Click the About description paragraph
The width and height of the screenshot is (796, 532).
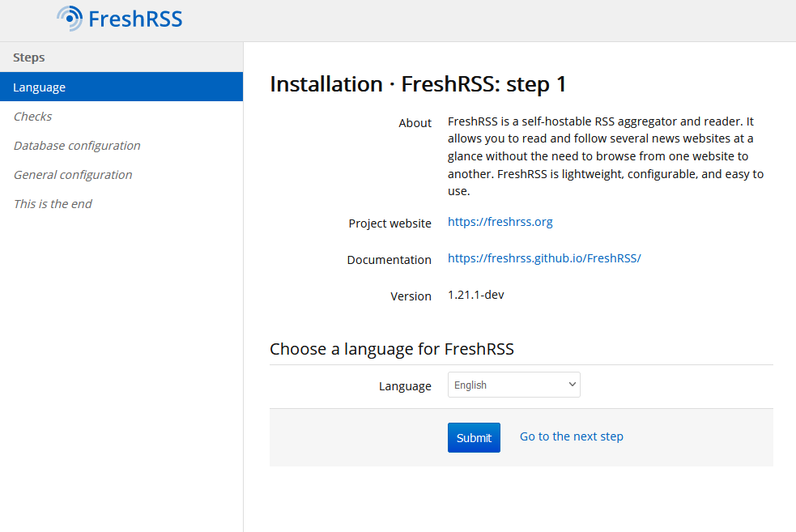606,156
